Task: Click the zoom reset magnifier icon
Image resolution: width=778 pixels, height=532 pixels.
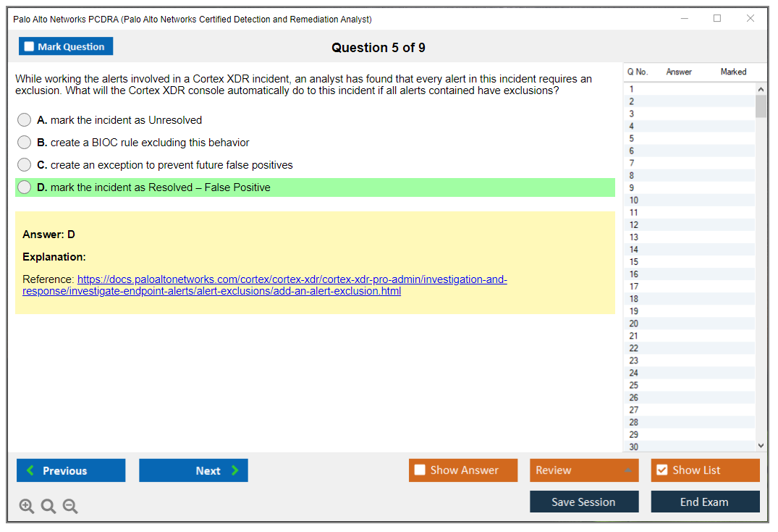Action: [48, 507]
